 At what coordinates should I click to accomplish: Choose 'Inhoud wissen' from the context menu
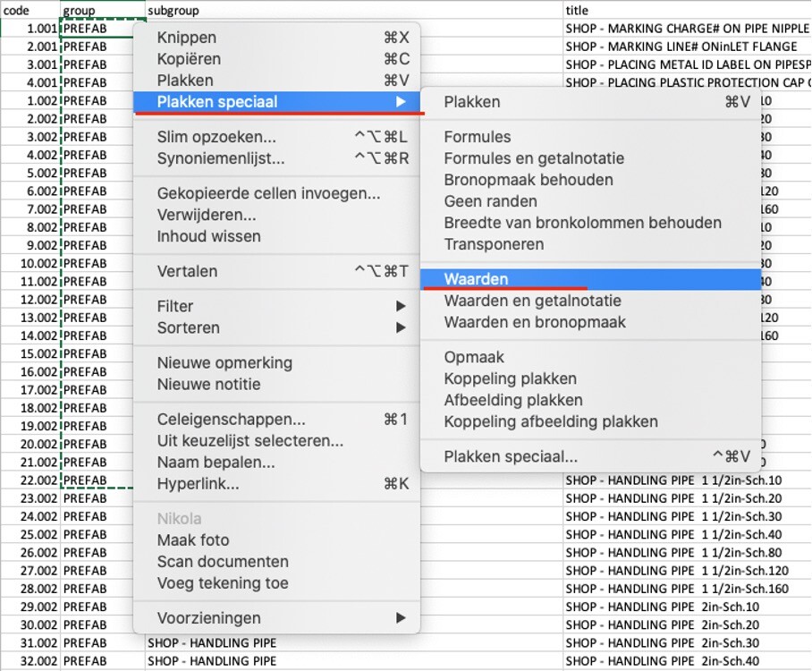208,237
